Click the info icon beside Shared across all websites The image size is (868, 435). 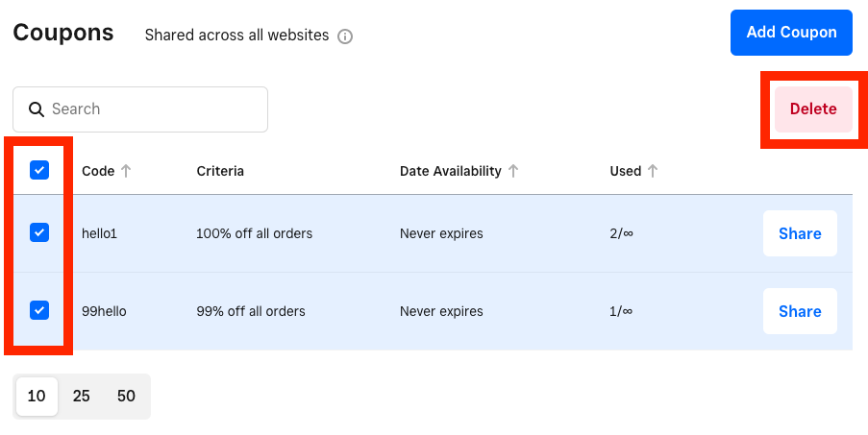pos(346,36)
